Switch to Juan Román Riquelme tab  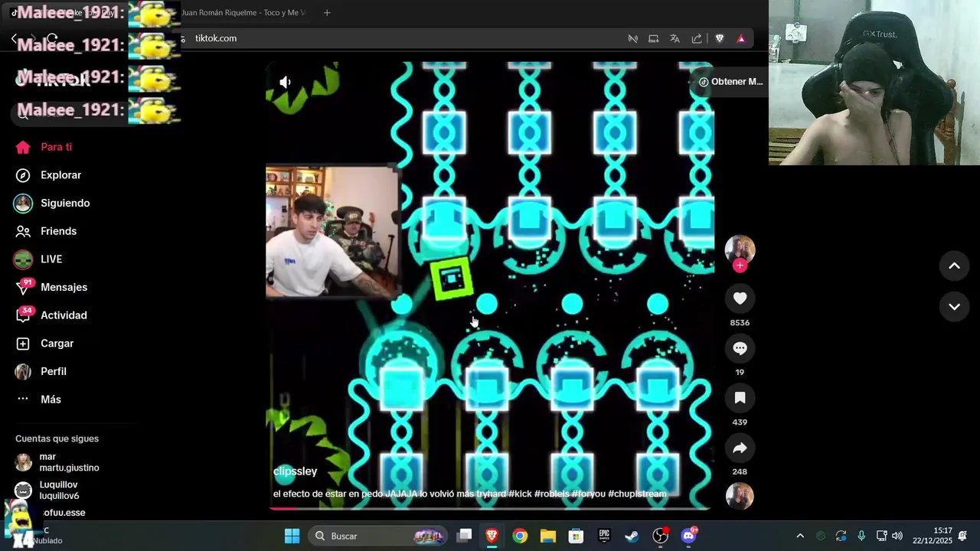point(243,12)
